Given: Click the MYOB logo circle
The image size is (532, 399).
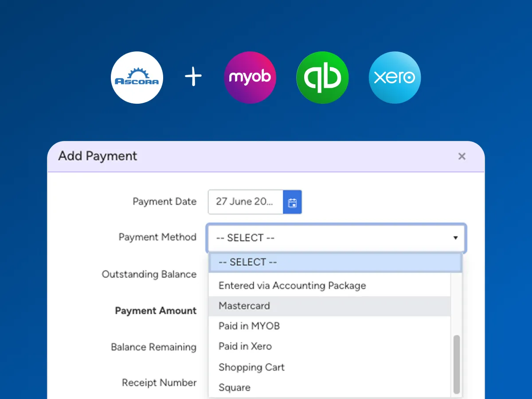Looking at the screenshot, I should [250, 78].
